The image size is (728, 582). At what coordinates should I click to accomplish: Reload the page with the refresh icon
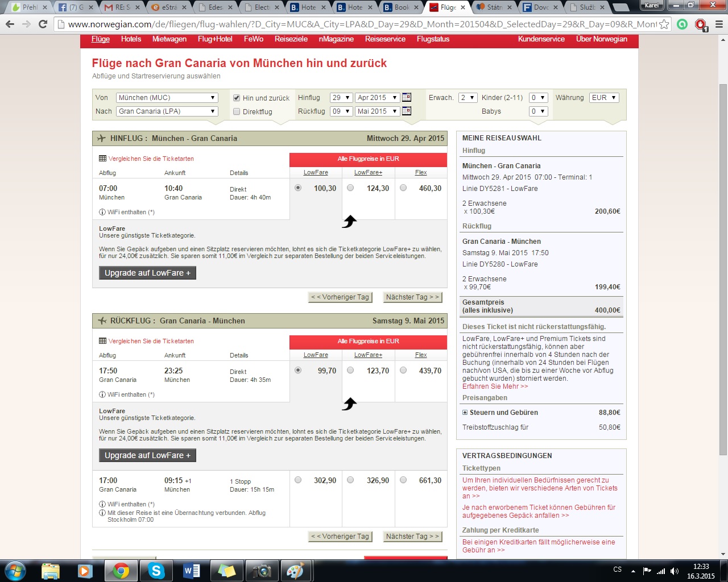[x=43, y=24]
